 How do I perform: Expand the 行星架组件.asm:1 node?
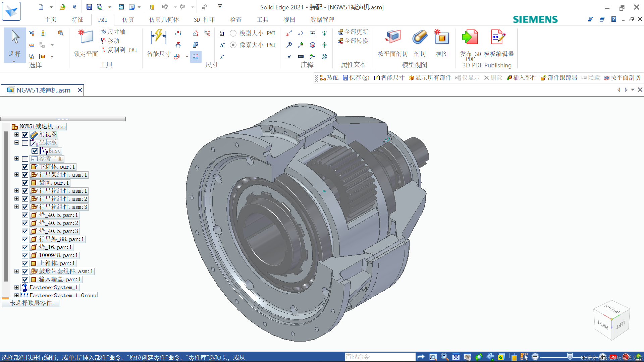16,175
